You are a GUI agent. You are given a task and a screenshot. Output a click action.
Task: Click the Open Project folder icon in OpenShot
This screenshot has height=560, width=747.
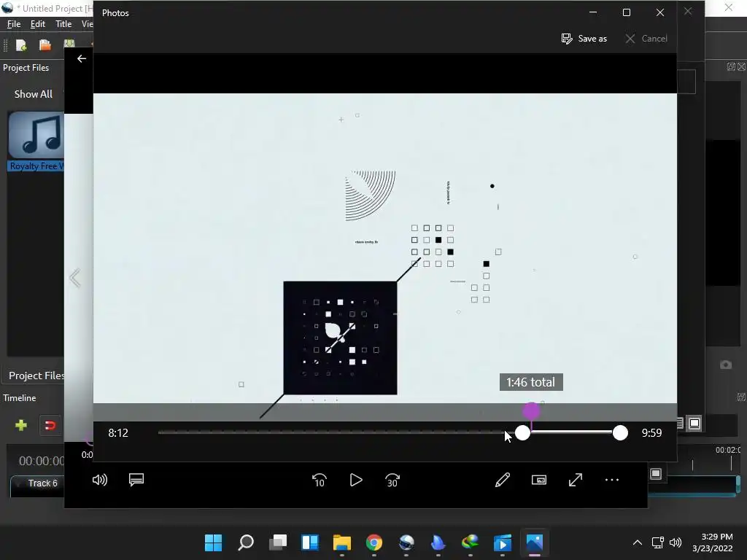(x=44, y=45)
